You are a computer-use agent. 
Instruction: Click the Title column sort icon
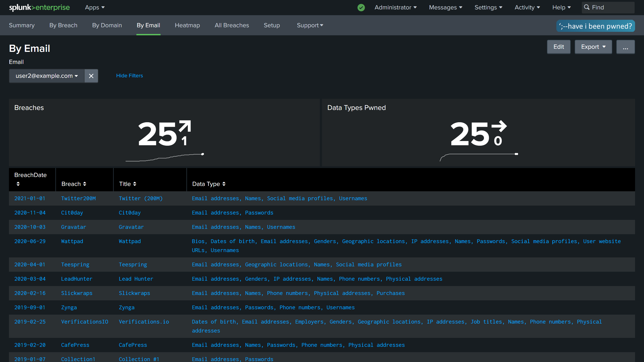point(135,184)
